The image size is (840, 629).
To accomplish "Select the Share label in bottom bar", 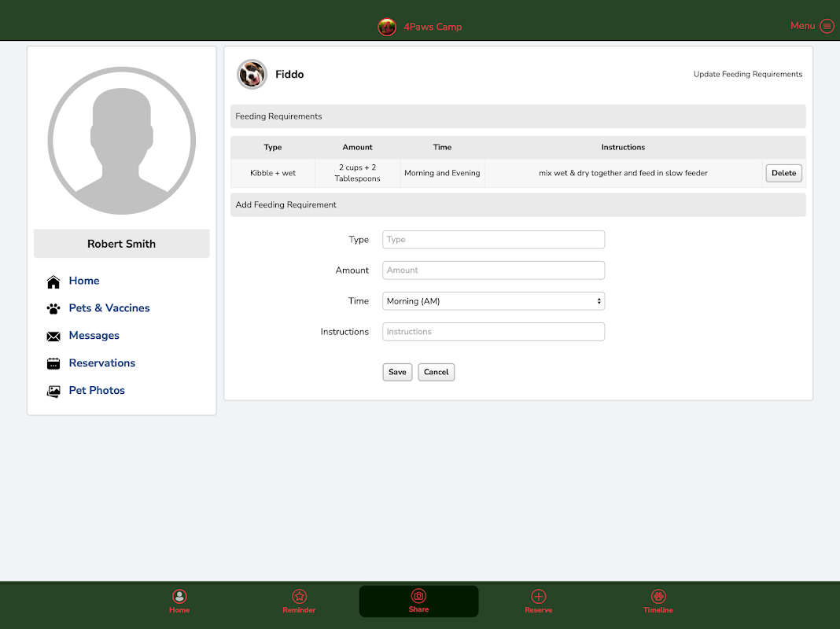I will coord(418,609).
